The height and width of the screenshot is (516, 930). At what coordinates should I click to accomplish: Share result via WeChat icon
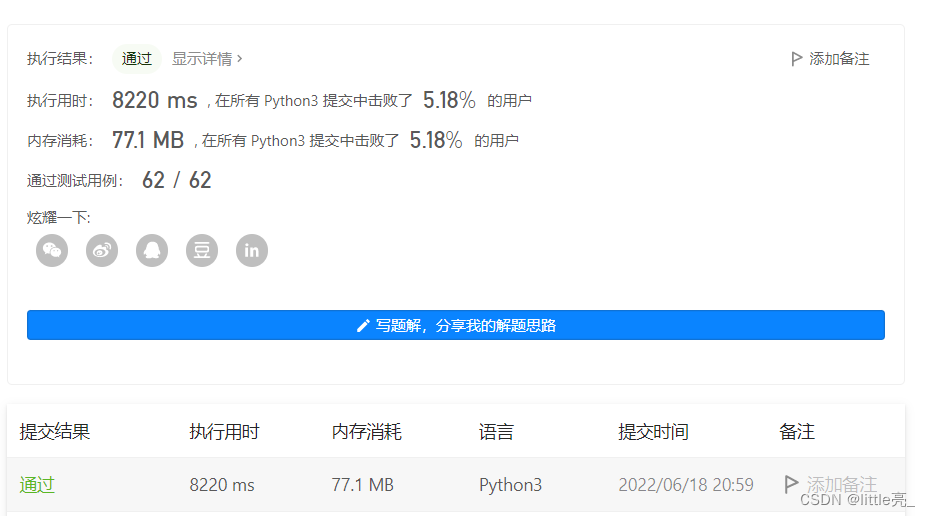click(52, 250)
